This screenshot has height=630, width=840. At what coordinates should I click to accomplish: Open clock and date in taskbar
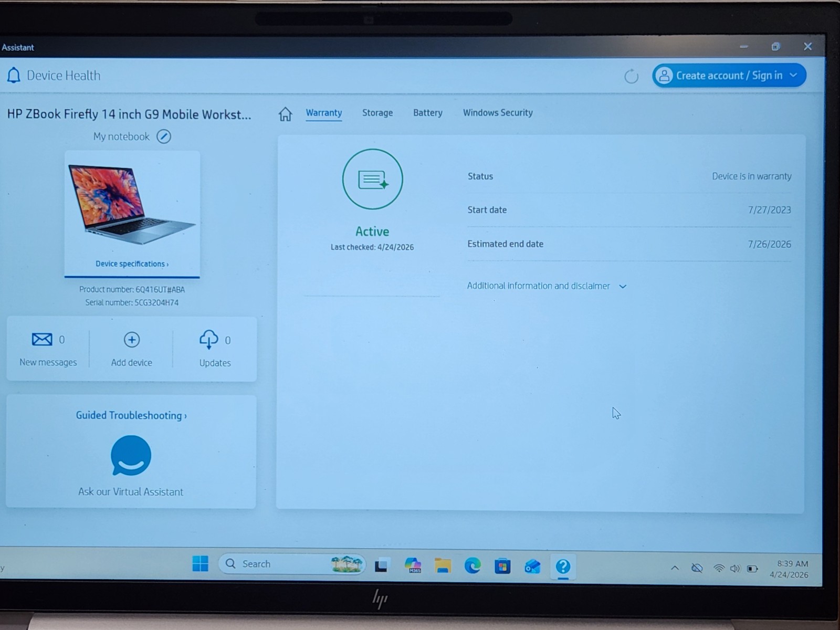pyautogui.click(x=790, y=569)
